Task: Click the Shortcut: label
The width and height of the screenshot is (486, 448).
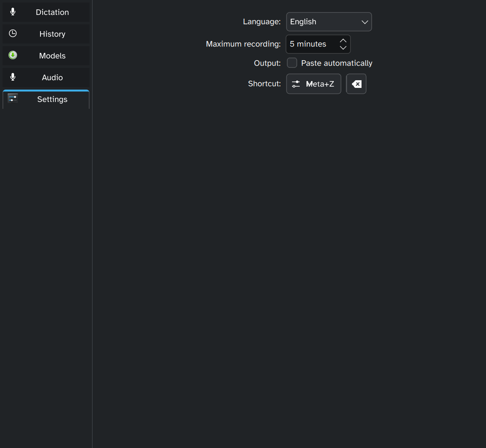Action: coord(264,84)
